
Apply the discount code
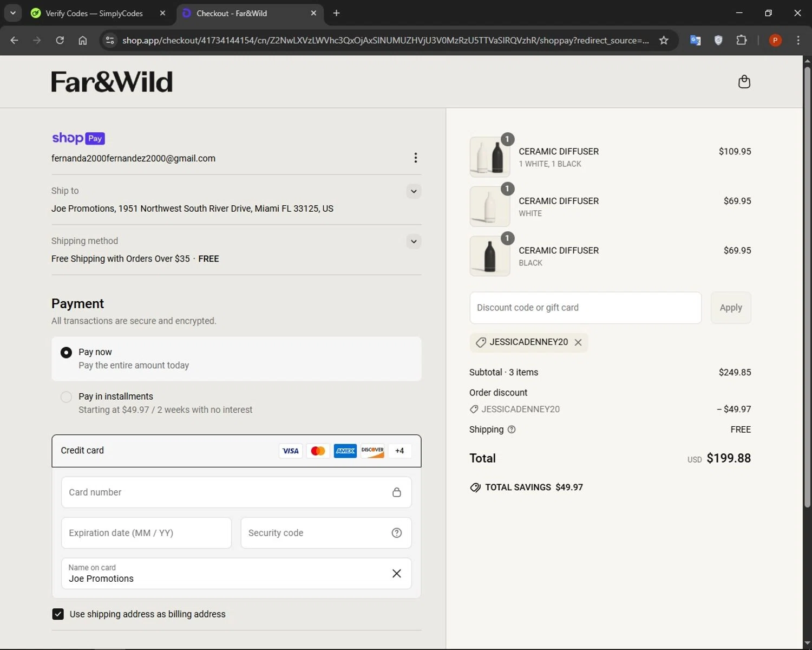[x=731, y=308]
